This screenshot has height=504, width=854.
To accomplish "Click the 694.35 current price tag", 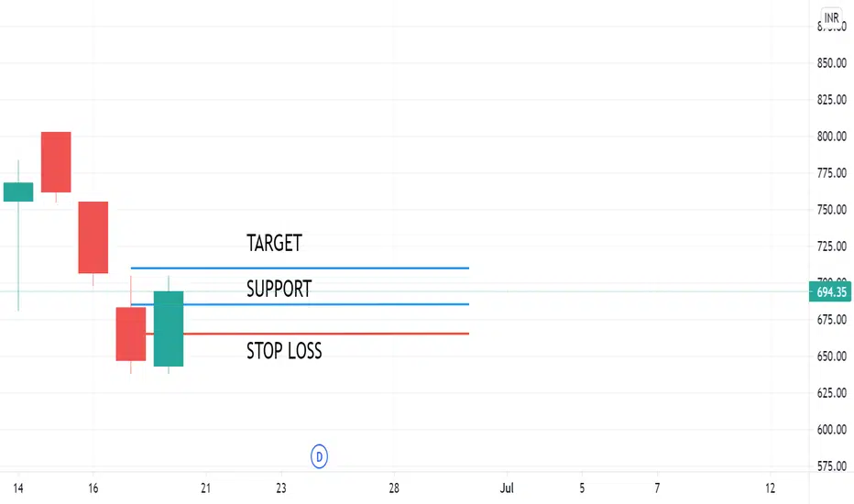I will [x=830, y=292].
